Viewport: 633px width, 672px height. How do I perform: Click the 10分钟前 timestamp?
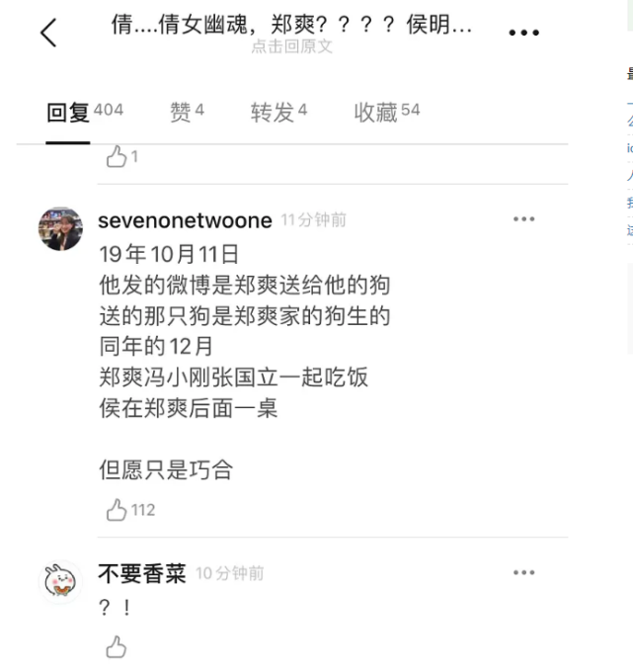tap(229, 573)
